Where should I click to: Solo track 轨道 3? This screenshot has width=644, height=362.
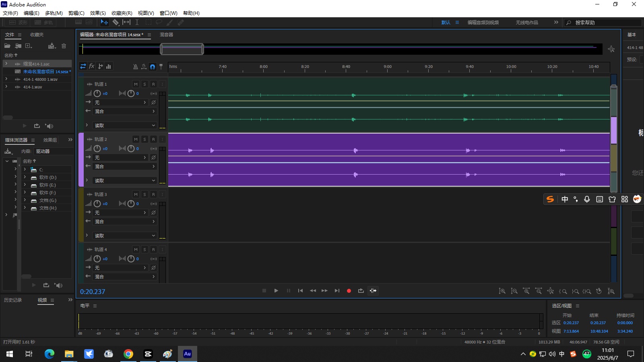(x=144, y=194)
